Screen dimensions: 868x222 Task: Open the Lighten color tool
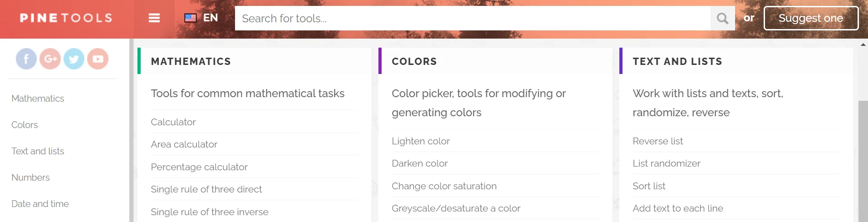click(421, 141)
